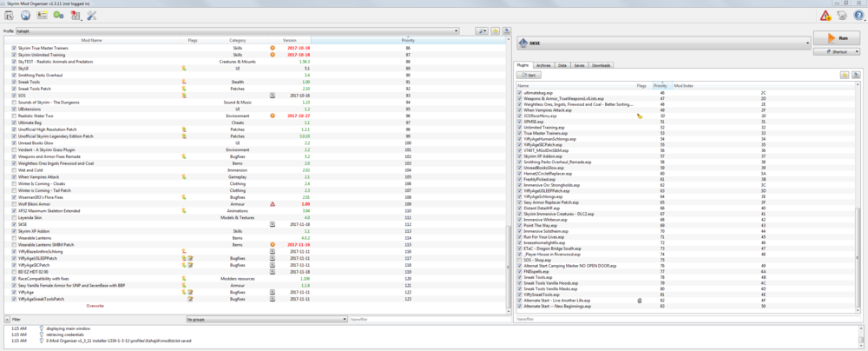Click the warning triangle on Wolf Bikini Armor row
The height and width of the screenshot is (351, 868).
272,204
